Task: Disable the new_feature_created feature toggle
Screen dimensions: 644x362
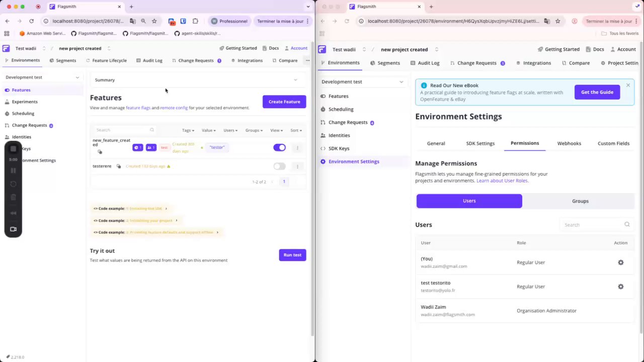Action: pyautogui.click(x=279, y=147)
